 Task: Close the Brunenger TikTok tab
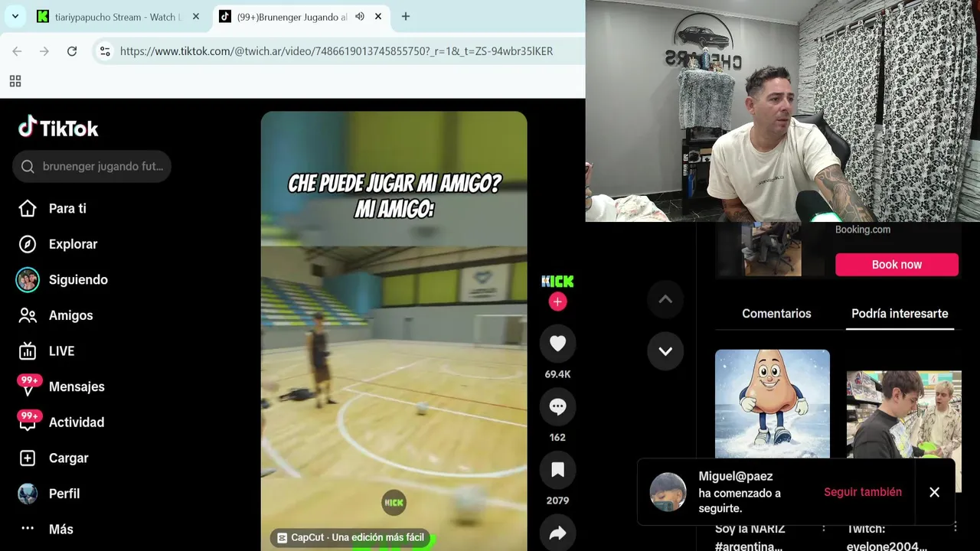pyautogui.click(x=378, y=16)
